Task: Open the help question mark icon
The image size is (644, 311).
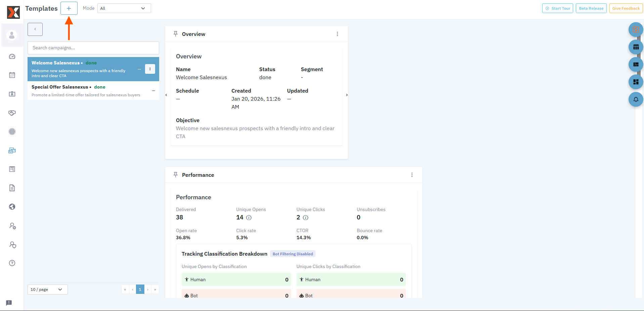Action: pos(12,263)
